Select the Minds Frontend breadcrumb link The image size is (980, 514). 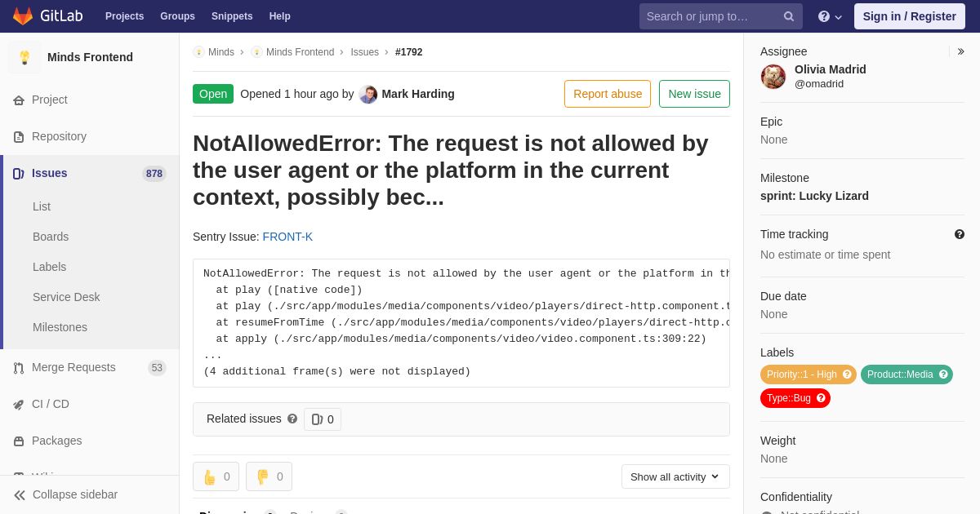(x=300, y=52)
